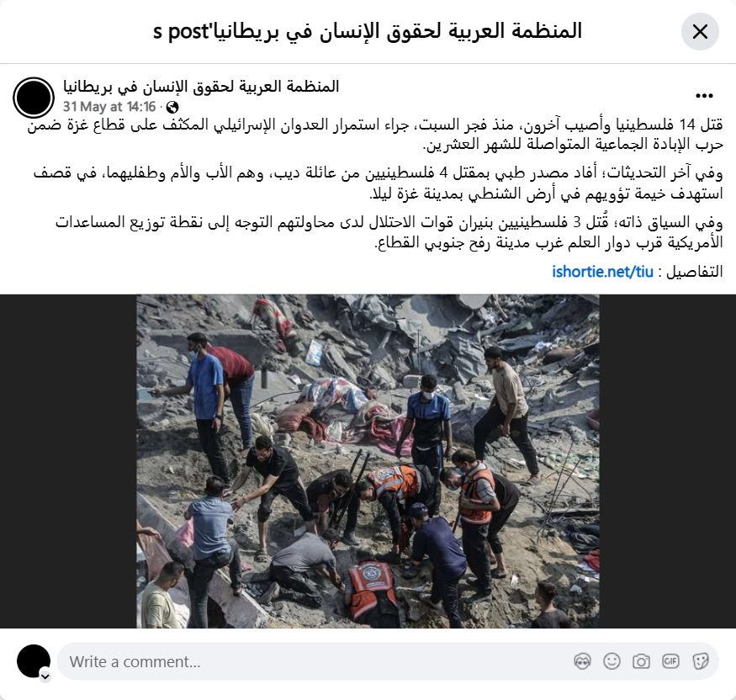Click the globe public audience icon
This screenshot has height=700, width=736.
(x=172, y=107)
